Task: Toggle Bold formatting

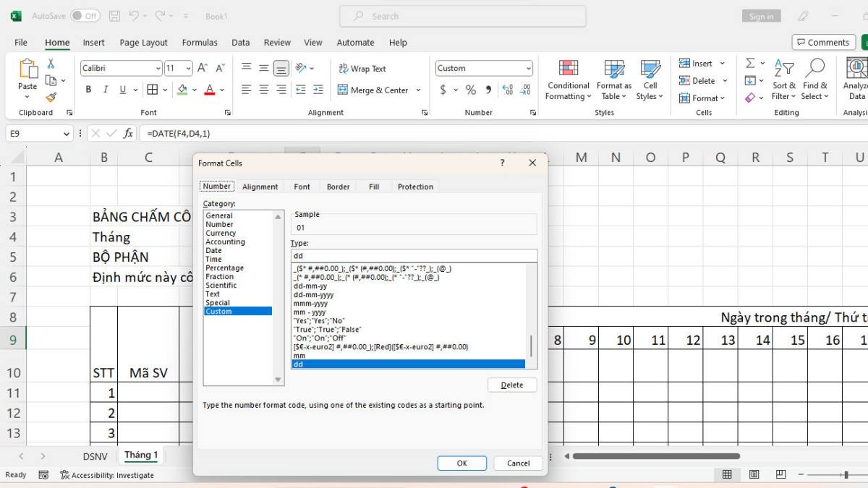Action: pos(88,90)
